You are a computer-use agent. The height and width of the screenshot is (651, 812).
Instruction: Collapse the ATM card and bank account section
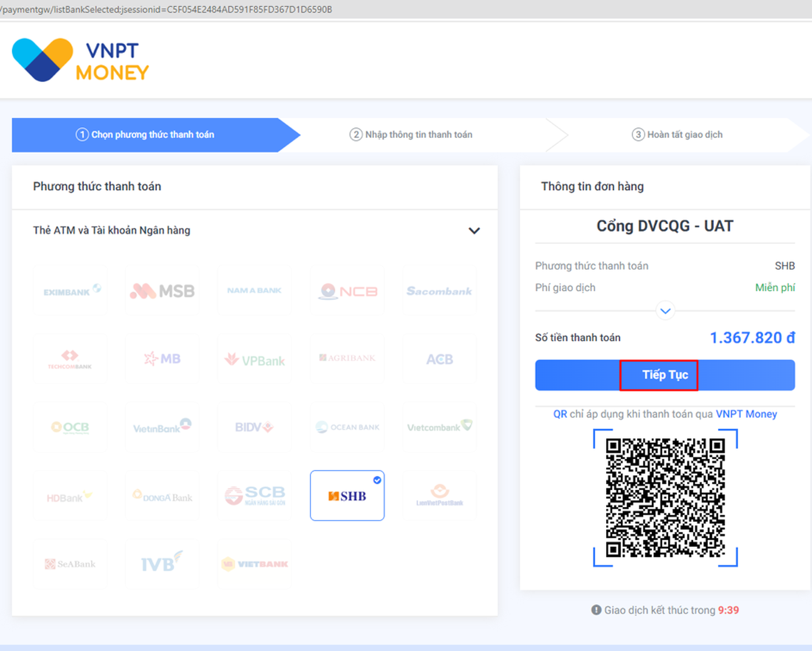[x=474, y=231]
